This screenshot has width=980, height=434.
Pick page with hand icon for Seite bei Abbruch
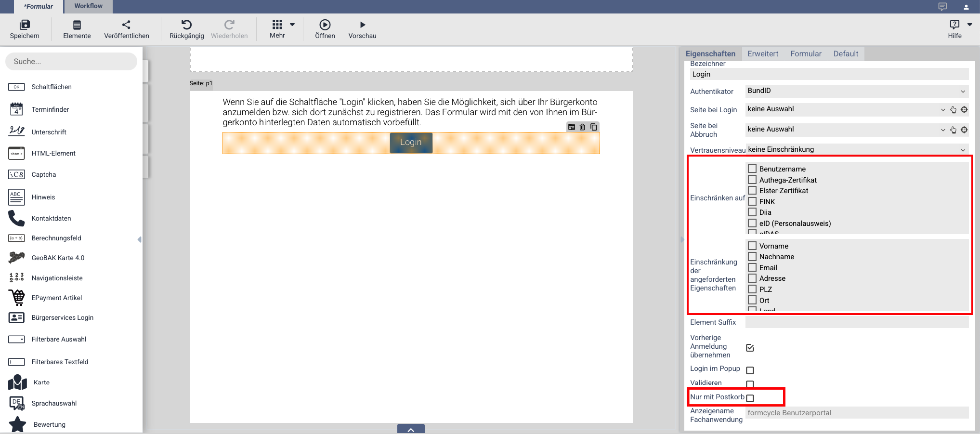coord(953,130)
